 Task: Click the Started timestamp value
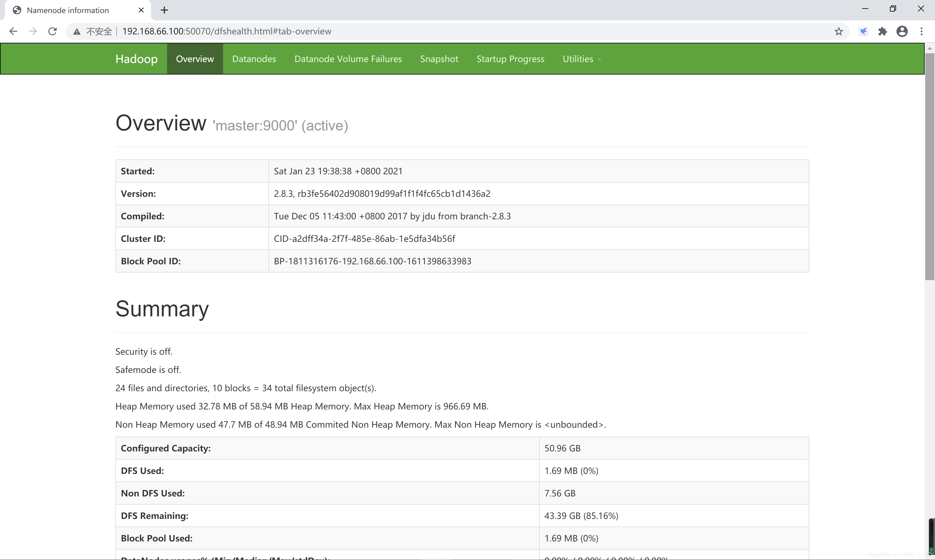point(338,171)
